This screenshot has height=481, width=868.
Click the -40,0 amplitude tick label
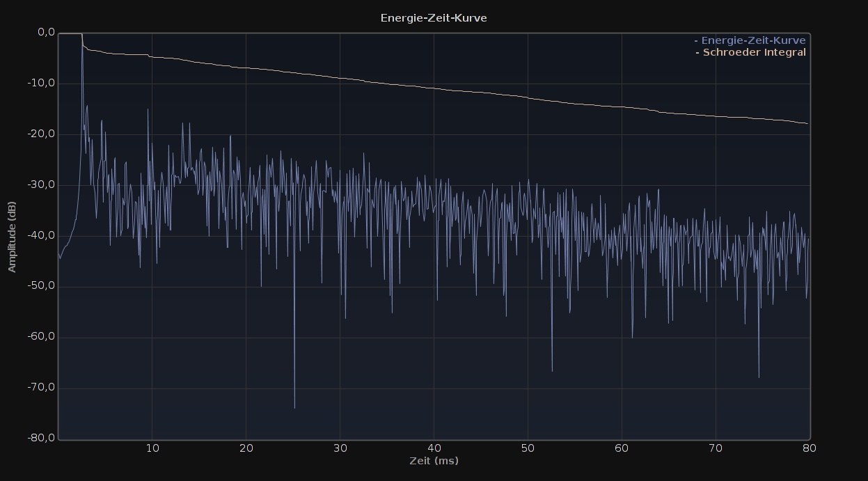pos(43,235)
